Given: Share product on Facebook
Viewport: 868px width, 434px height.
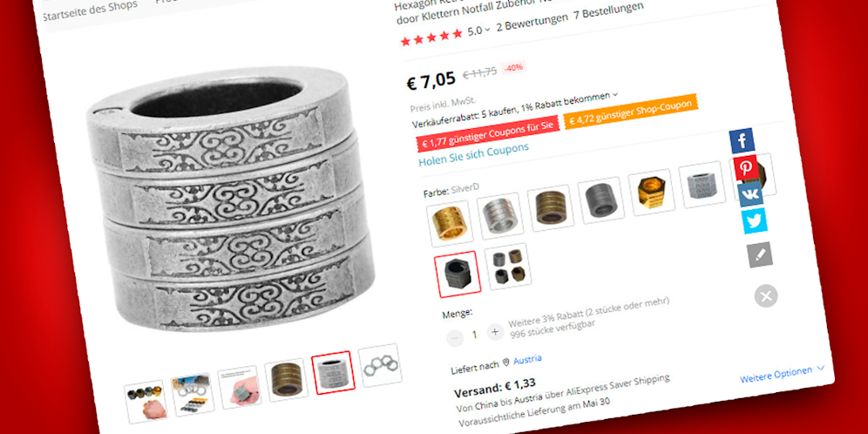Looking at the screenshot, I should [743, 140].
